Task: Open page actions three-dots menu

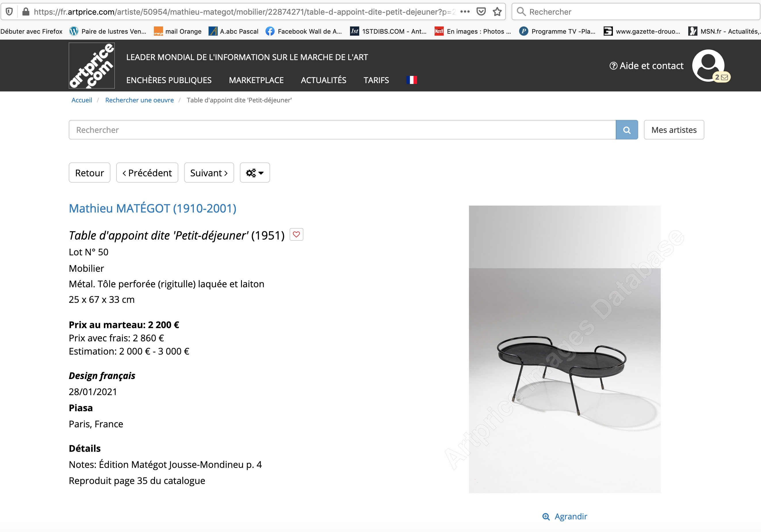Action: (x=465, y=12)
